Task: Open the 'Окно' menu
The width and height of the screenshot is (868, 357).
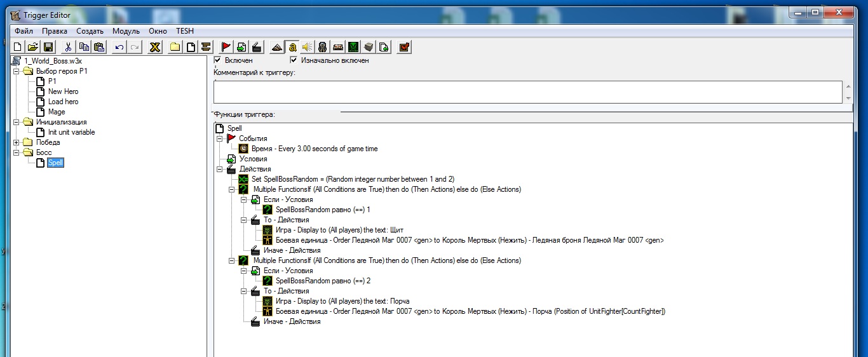Action: 158,30
